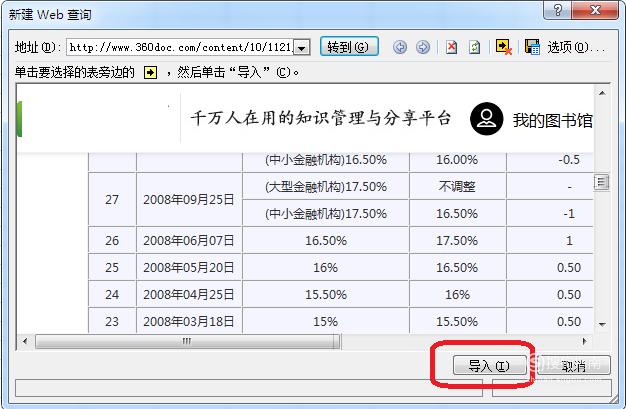Click row number 24 cell
This screenshot has height=409, width=626.
112,294
